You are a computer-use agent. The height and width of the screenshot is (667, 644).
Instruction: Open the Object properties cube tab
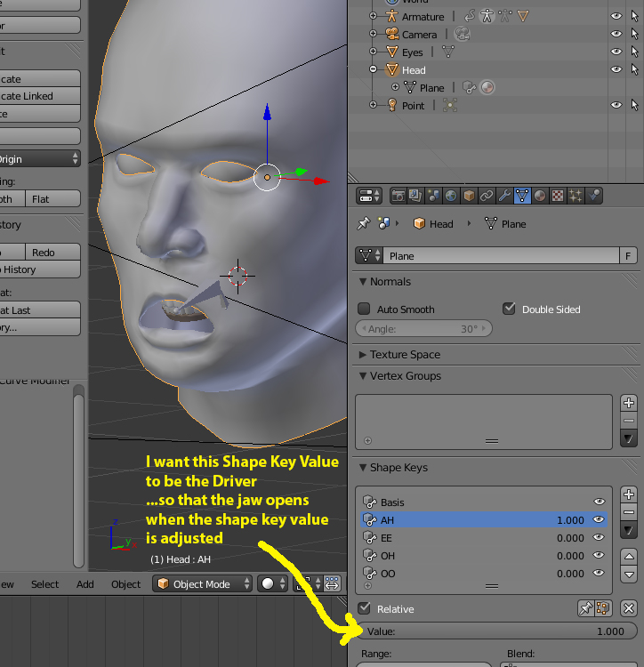point(469,196)
